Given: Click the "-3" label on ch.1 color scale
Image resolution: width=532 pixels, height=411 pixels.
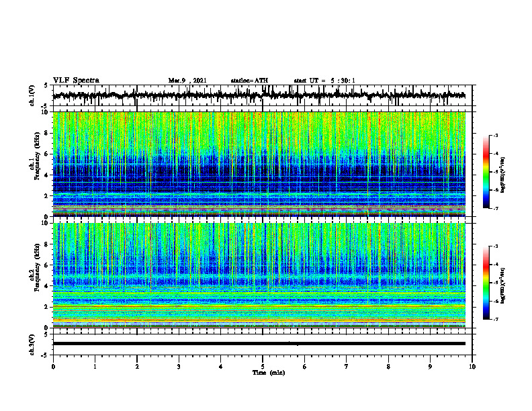Looking at the screenshot, I should coord(496,135).
